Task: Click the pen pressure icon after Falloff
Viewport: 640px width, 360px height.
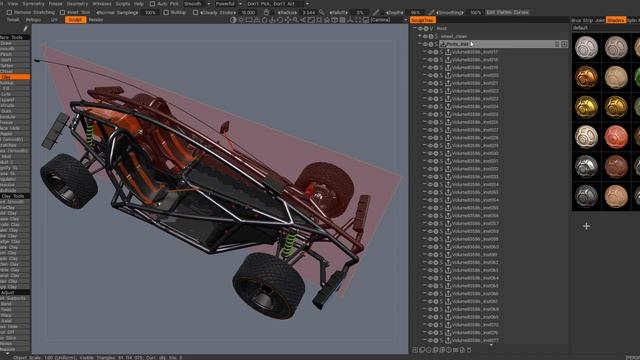Action: pos(376,13)
